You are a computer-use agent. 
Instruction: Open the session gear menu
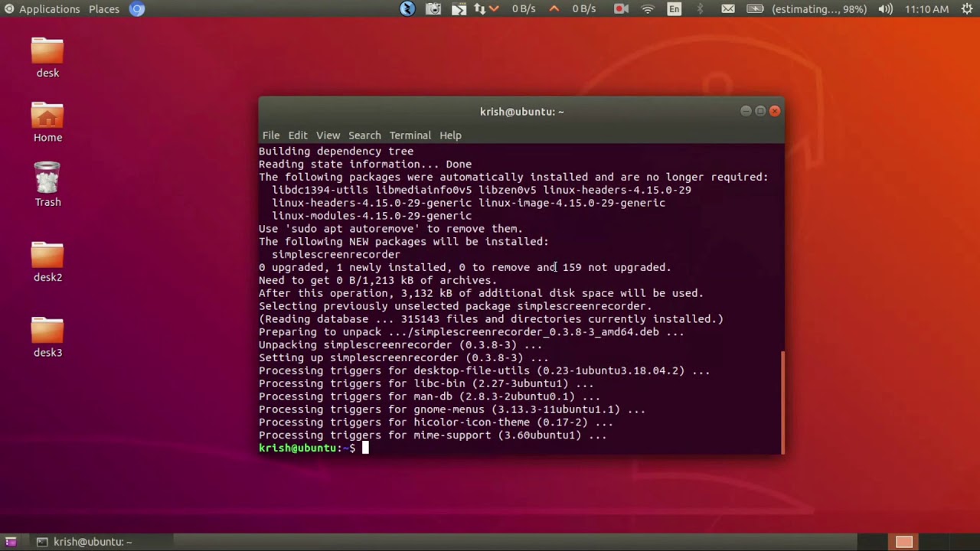tap(967, 9)
